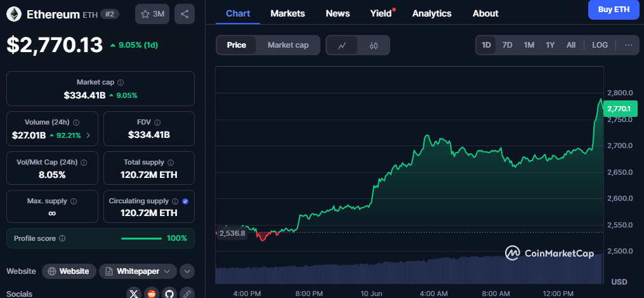
Task: Set chart range to 1M
Action: click(x=529, y=45)
